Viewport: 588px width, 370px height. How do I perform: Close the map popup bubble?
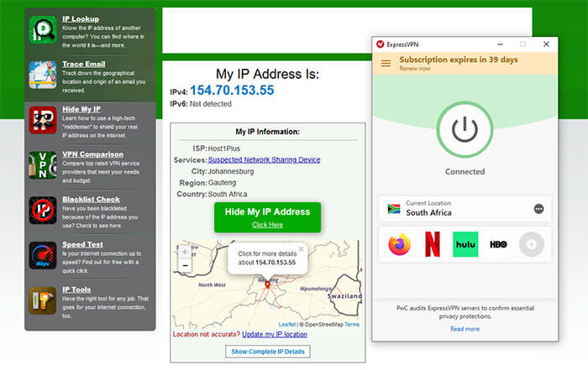point(301,249)
